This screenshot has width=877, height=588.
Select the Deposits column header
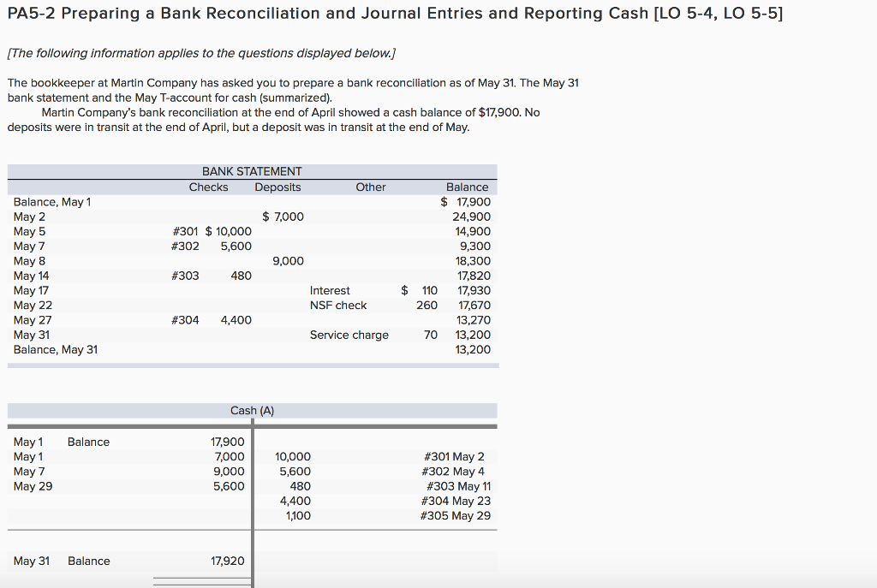pos(277,187)
